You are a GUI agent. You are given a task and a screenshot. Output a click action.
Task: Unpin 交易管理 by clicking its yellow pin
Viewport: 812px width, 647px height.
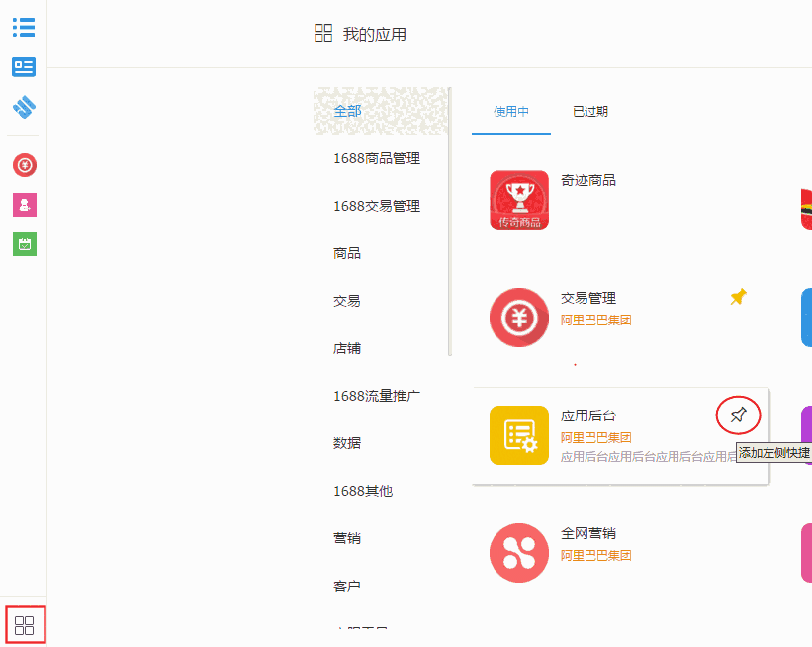pos(738,296)
